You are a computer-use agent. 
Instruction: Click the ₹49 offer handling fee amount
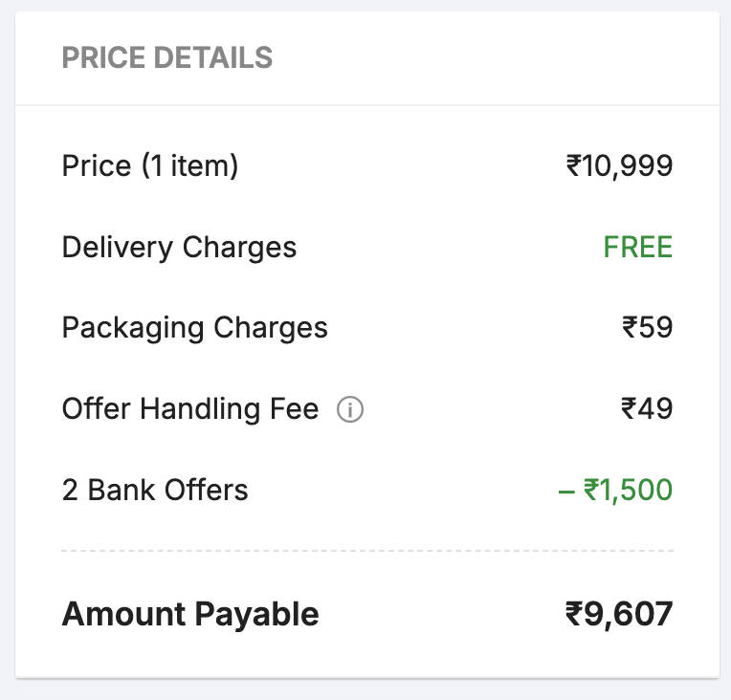647,409
